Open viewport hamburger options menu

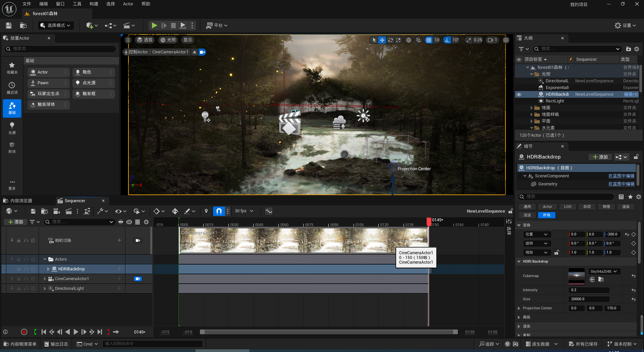(x=128, y=40)
